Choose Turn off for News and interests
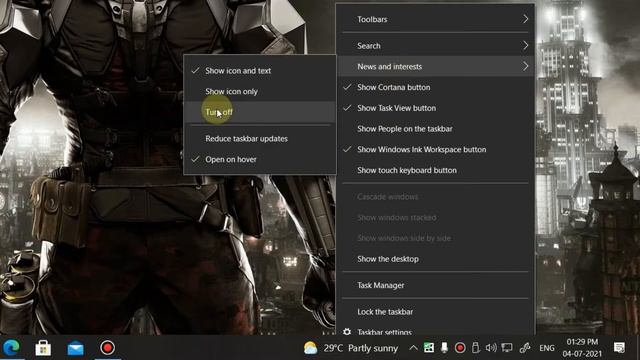 pyautogui.click(x=260, y=112)
